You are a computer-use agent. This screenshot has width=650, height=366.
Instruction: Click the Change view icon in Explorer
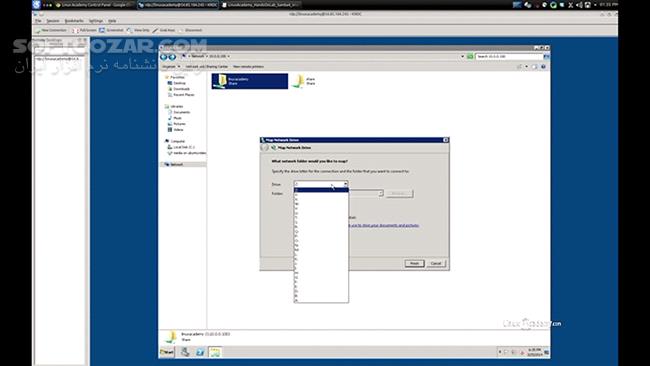point(520,67)
